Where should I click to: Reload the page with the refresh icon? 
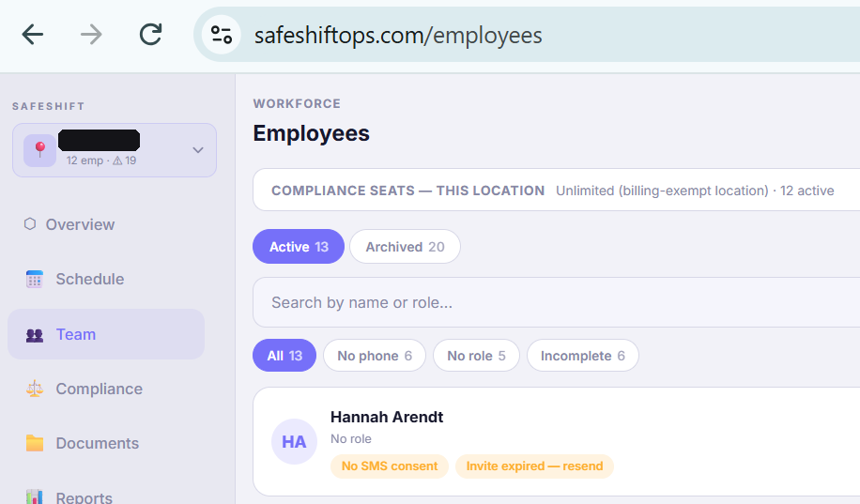(150, 35)
